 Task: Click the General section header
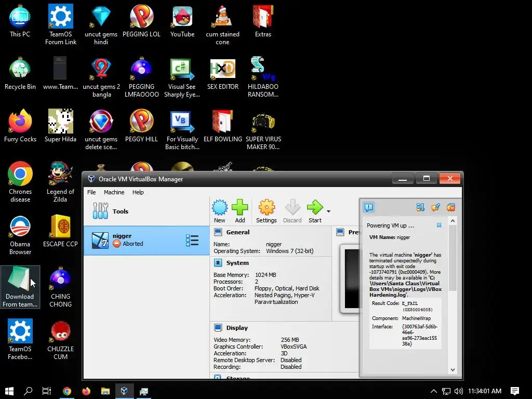tap(237, 232)
